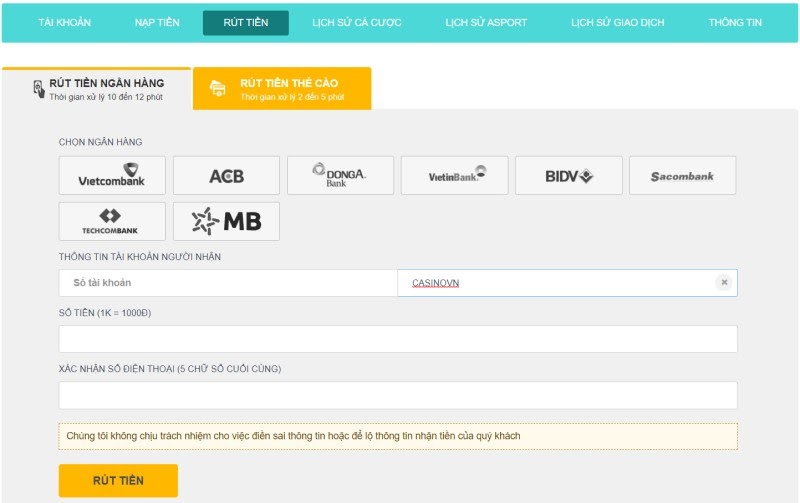This screenshot has width=800, height=503.
Task: Select the Sacombank logo
Action: pos(682,175)
